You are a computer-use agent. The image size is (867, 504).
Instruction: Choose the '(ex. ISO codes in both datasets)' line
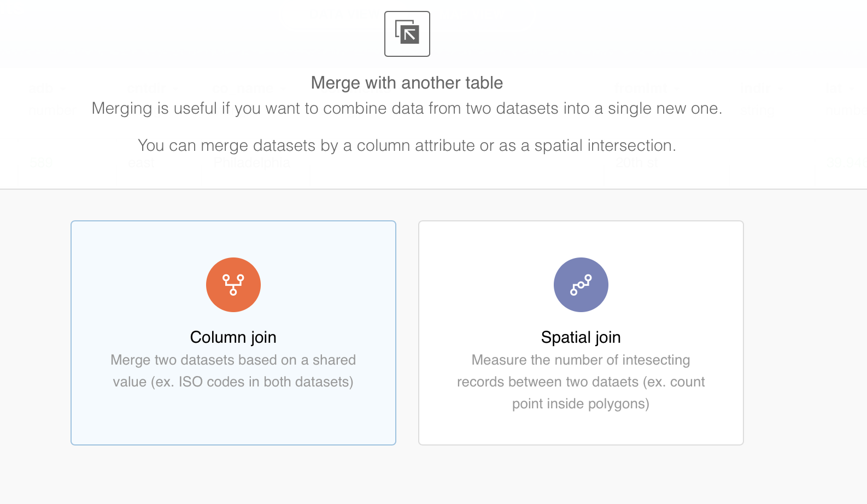[233, 382]
